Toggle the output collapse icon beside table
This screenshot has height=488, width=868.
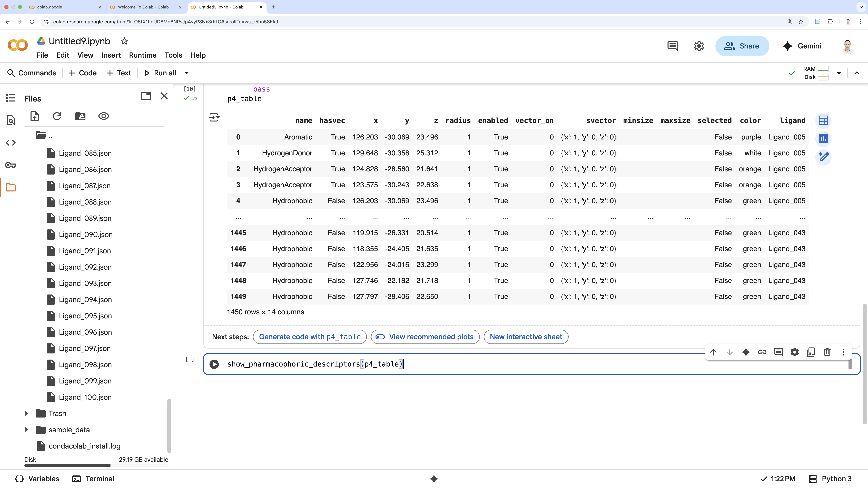(x=214, y=117)
